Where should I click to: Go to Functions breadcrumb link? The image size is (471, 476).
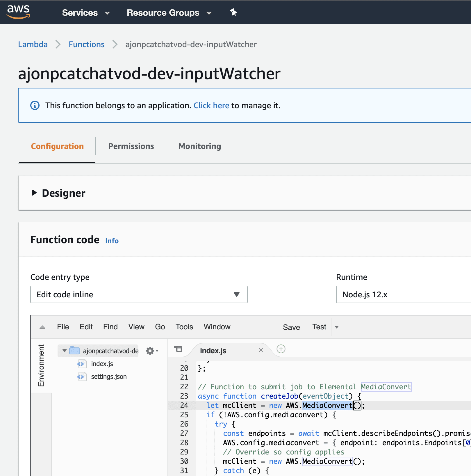(x=86, y=44)
